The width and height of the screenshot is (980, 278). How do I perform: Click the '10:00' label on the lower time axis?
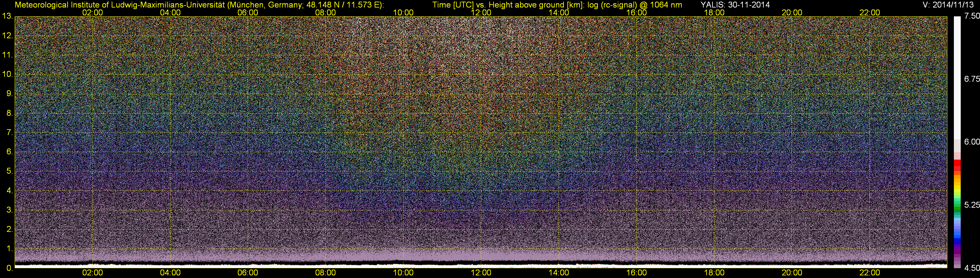pyautogui.click(x=403, y=273)
